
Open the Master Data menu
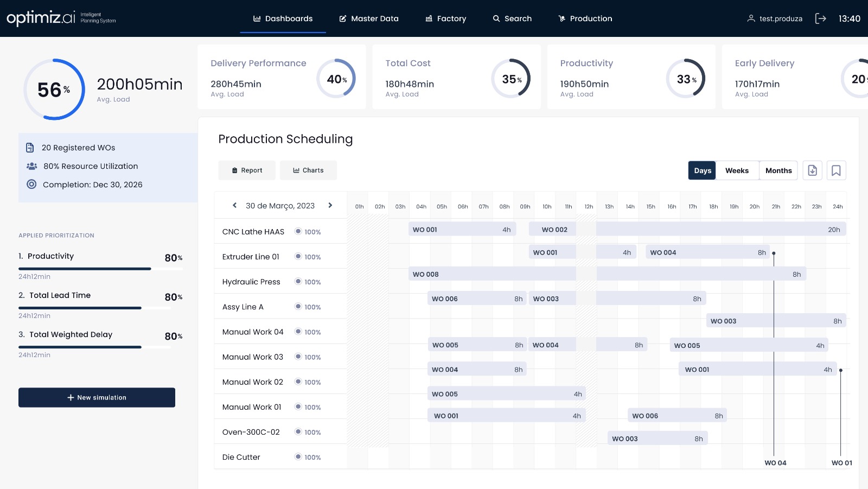(369, 18)
